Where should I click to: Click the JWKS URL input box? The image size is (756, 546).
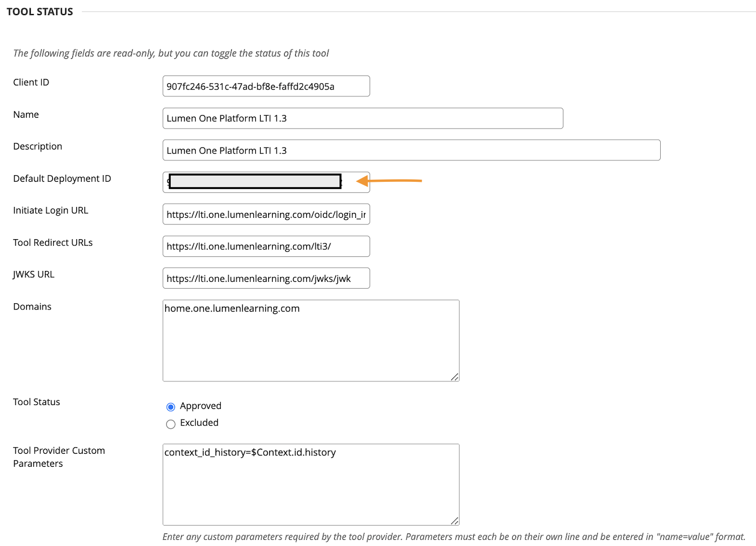coord(266,278)
